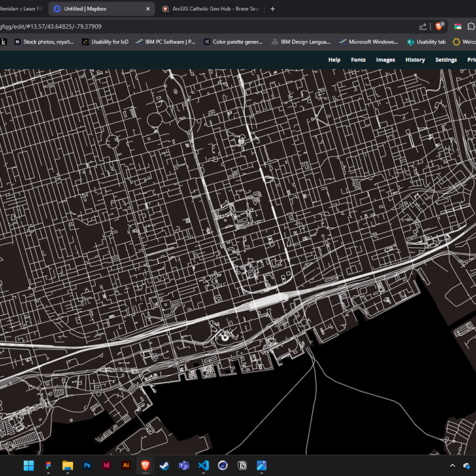This screenshot has height=476, width=476.
Task: Open Mapbox Settings
Action: pos(446,60)
